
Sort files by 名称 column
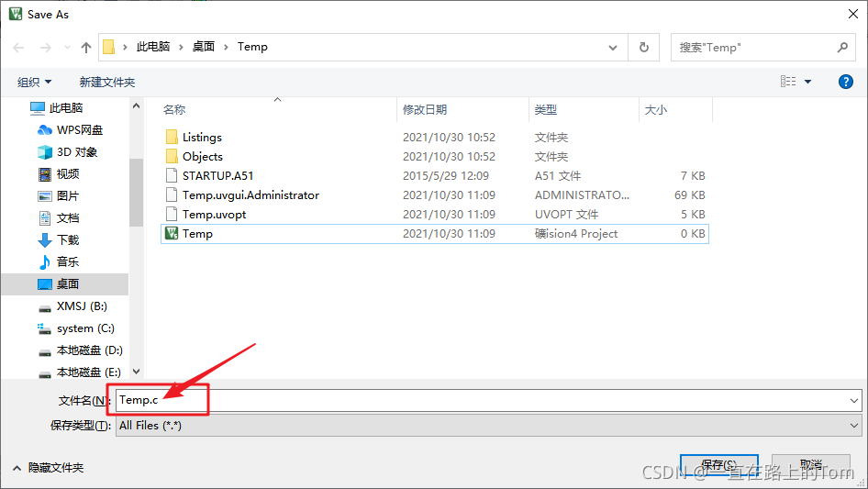pyautogui.click(x=174, y=110)
